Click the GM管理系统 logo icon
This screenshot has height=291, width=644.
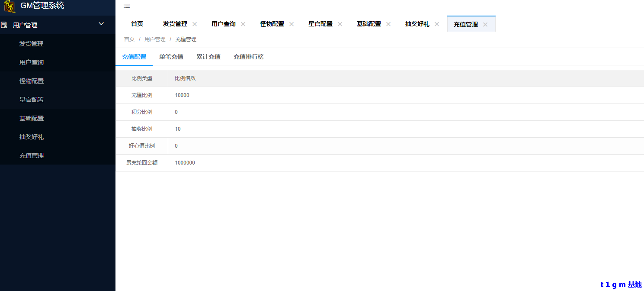pyautogui.click(x=10, y=6)
